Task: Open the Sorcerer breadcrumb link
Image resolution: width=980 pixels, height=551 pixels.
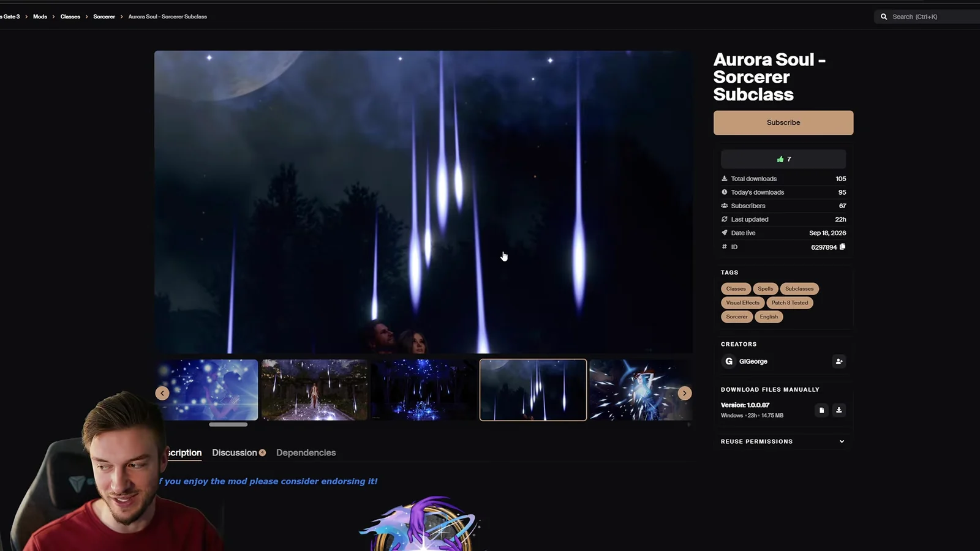Action: point(104,17)
